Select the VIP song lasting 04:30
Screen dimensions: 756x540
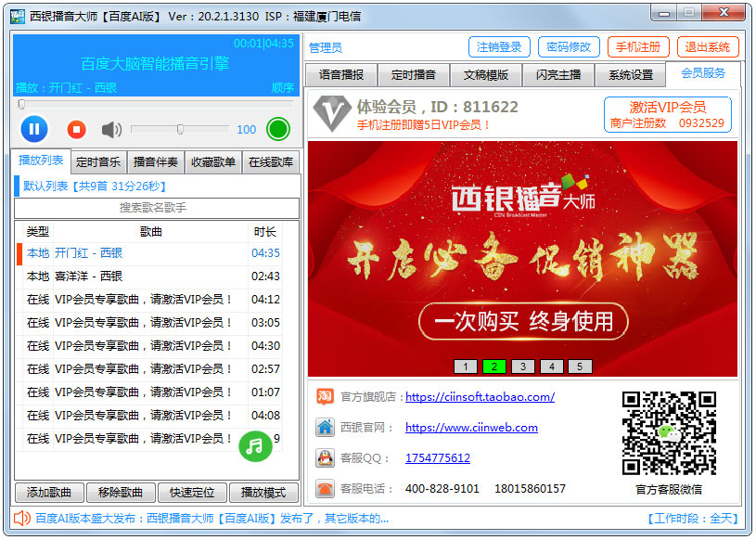pos(149,346)
